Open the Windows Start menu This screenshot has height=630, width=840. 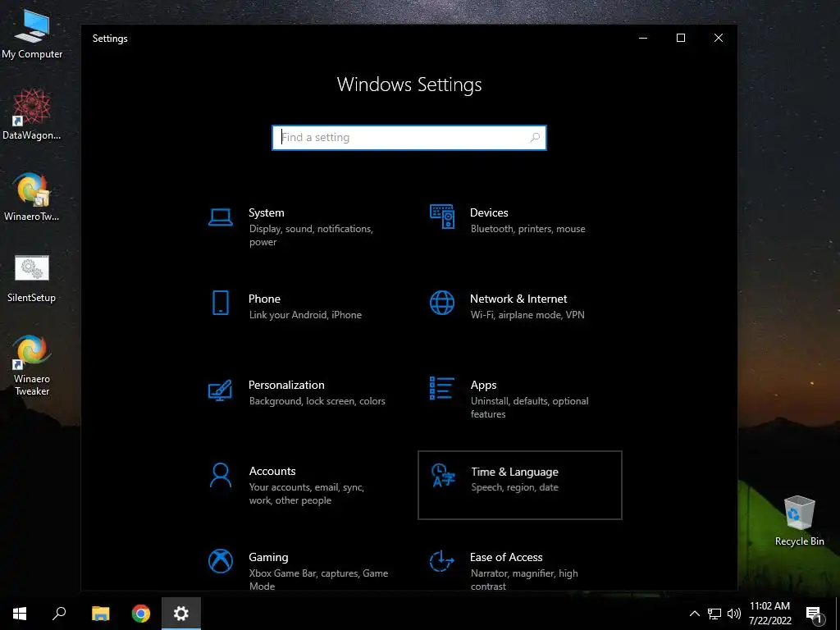pyautogui.click(x=20, y=614)
